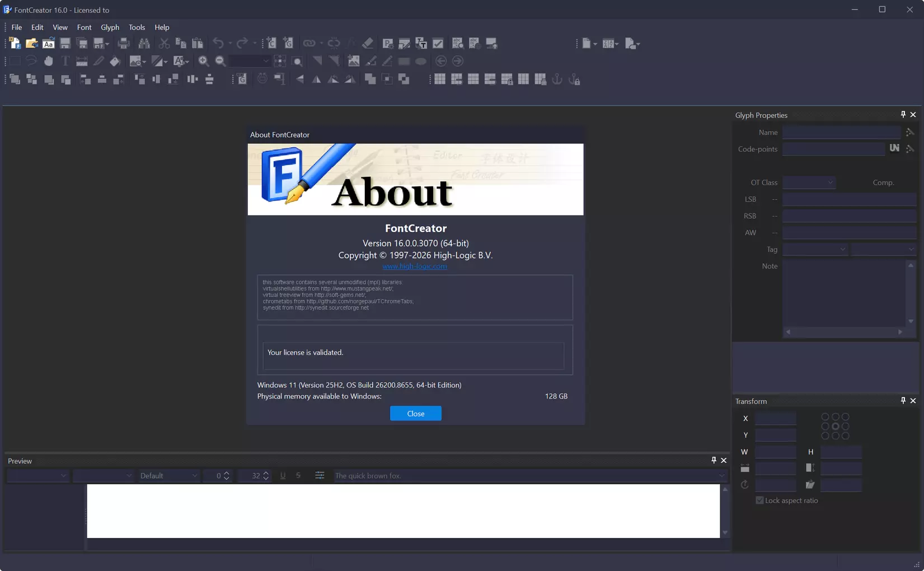Open the Tools menu

(137, 27)
